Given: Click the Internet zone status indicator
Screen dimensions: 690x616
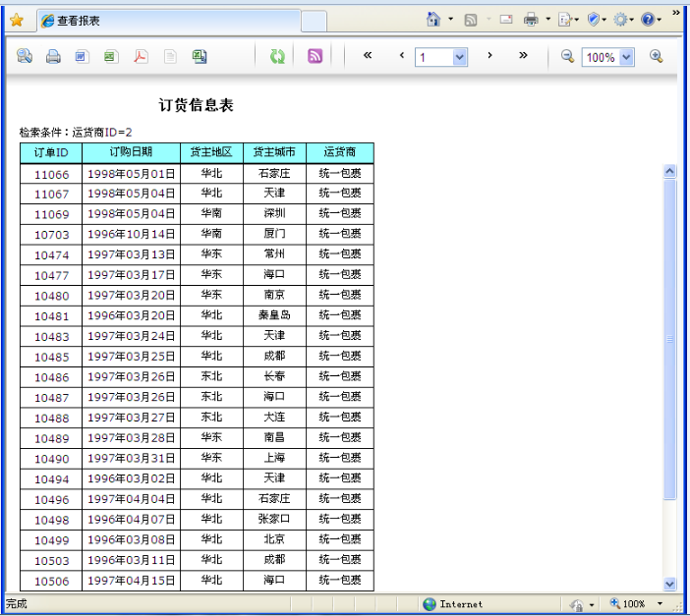Looking at the screenshot, I should pos(452,604).
